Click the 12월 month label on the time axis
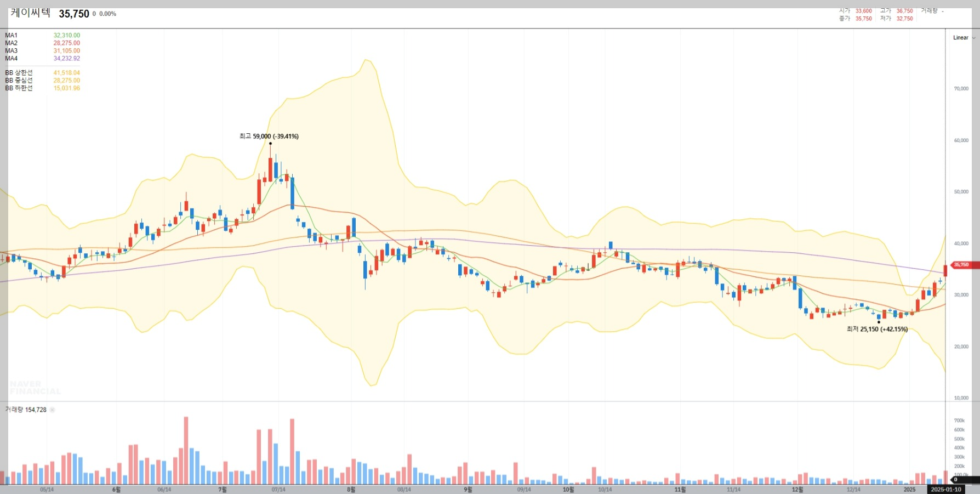 [797, 490]
